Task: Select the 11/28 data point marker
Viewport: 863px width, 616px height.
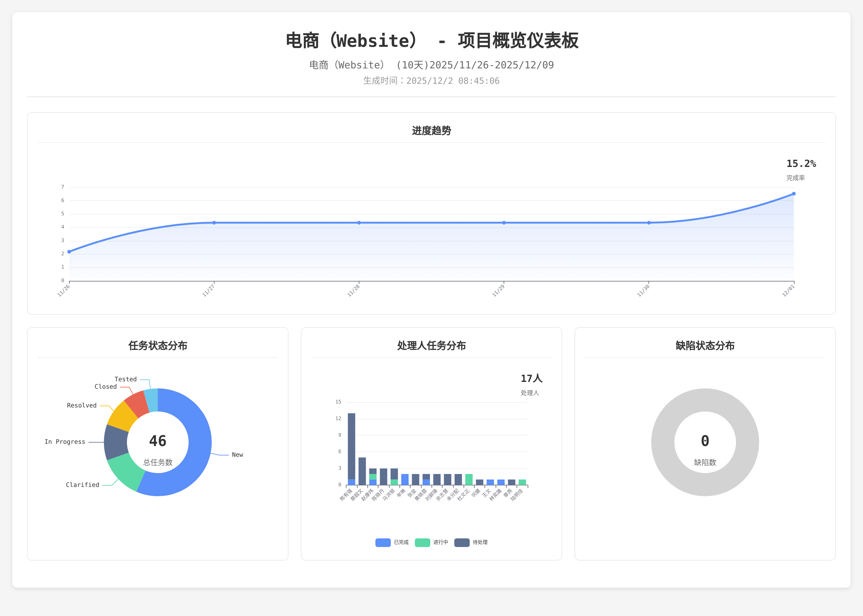Action: pyautogui.click(x=359, y=223)
